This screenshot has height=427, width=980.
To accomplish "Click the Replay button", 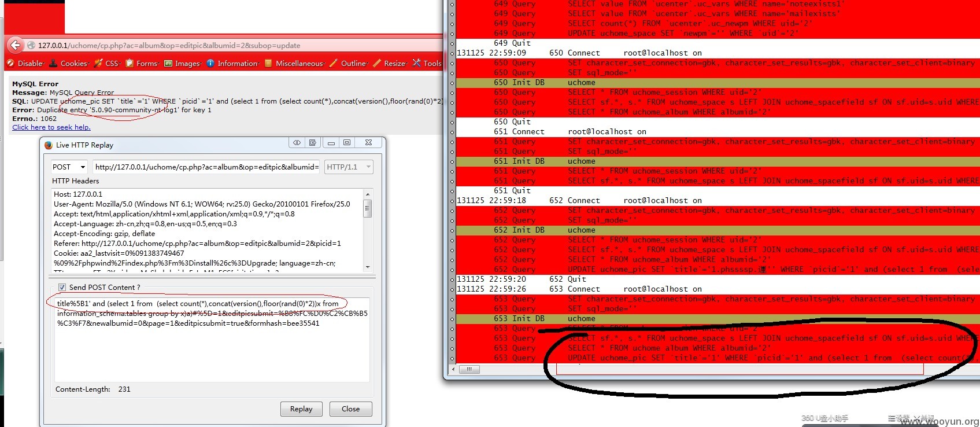I will pos(301,409).
